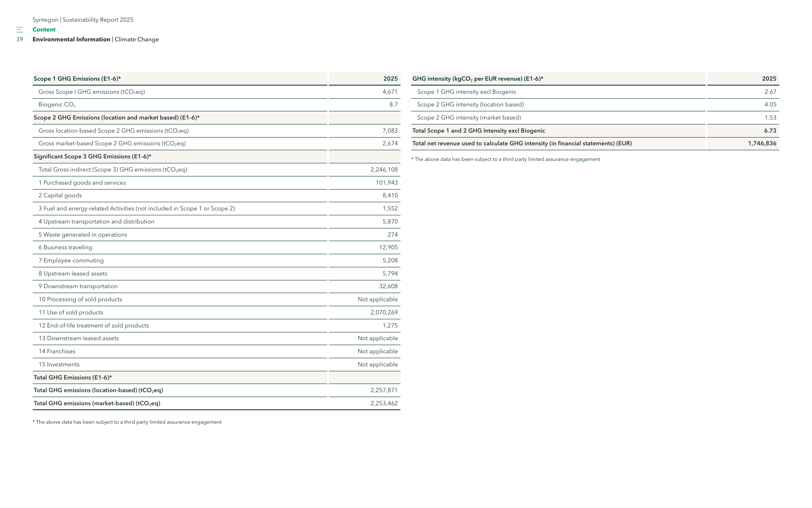Click net revenue value 1,746,836
Screen dimensions: 812x508
[x=762, y=143]
